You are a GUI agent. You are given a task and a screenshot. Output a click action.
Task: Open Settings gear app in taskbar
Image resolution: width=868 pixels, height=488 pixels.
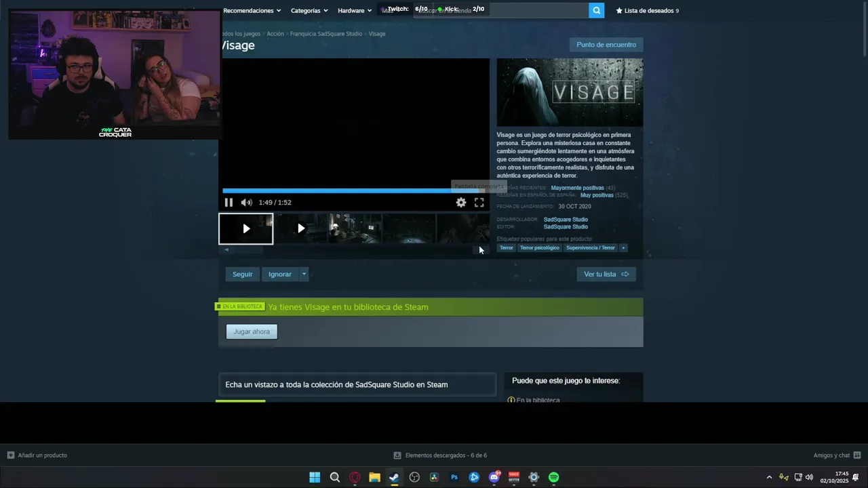pos(534,477)
